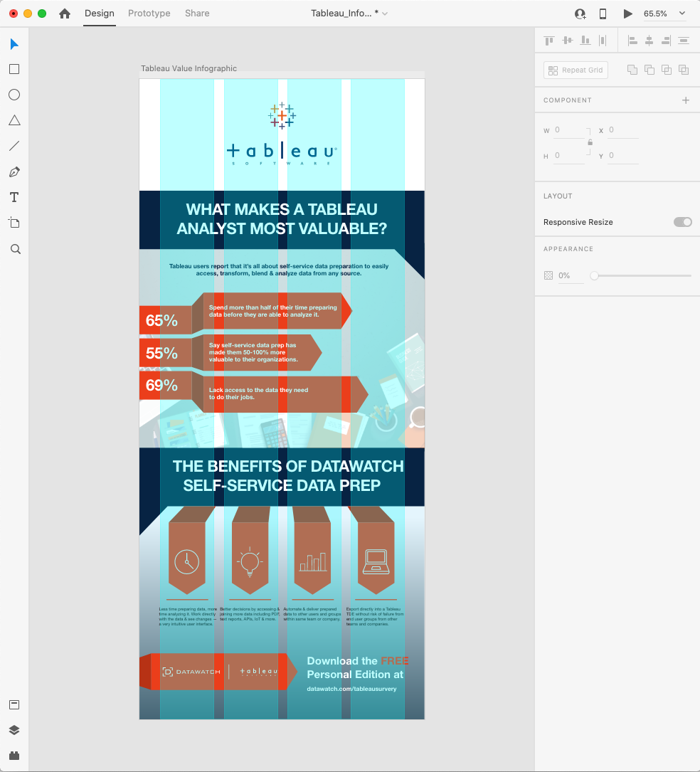Open the Plugins panel icon
Image resolution: width=700 pixels, height=772 pixels.
[x=14, y=756]
